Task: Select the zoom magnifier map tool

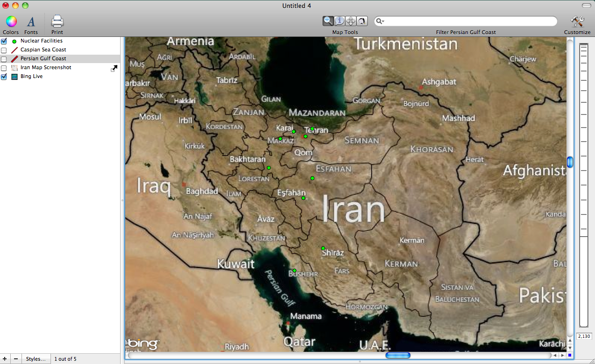Action: (x=328, y=21)
